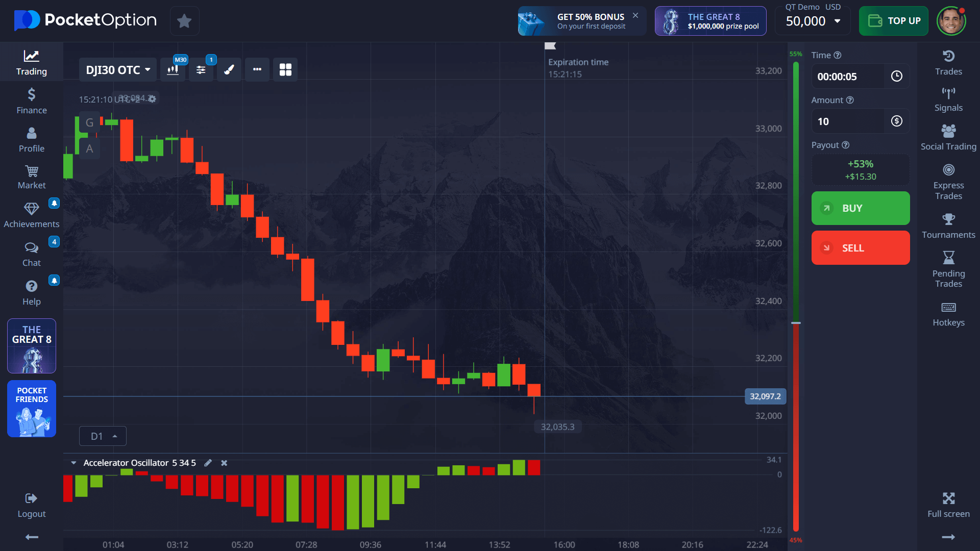Image resolution: width=980 pixels, height=551 pixels.
Task: Expand D1 timeframe selector
Action: (x=103, y=436)
